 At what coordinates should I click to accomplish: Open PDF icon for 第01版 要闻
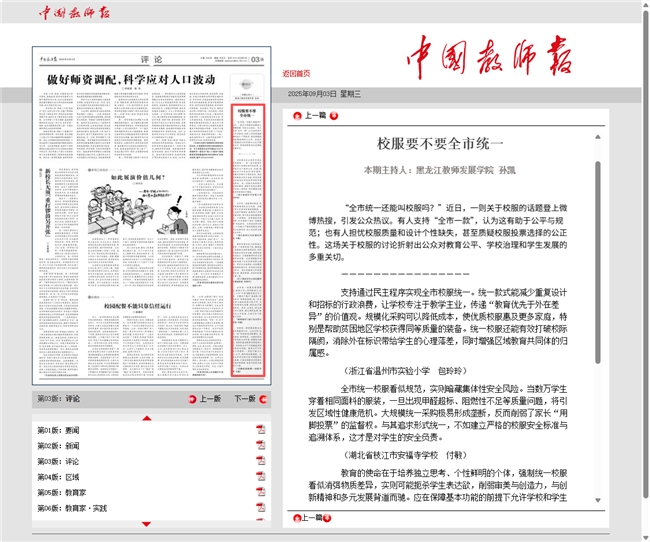pos(260,430)
